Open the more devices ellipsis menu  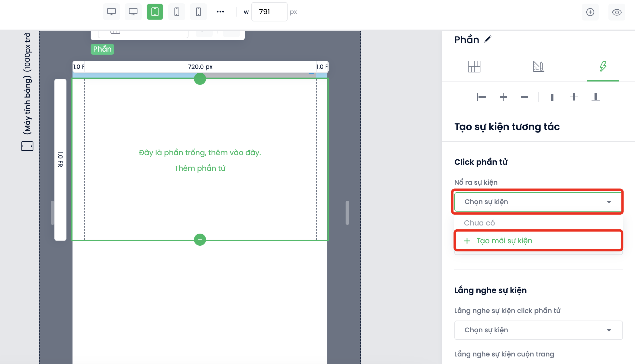point(220,12)
